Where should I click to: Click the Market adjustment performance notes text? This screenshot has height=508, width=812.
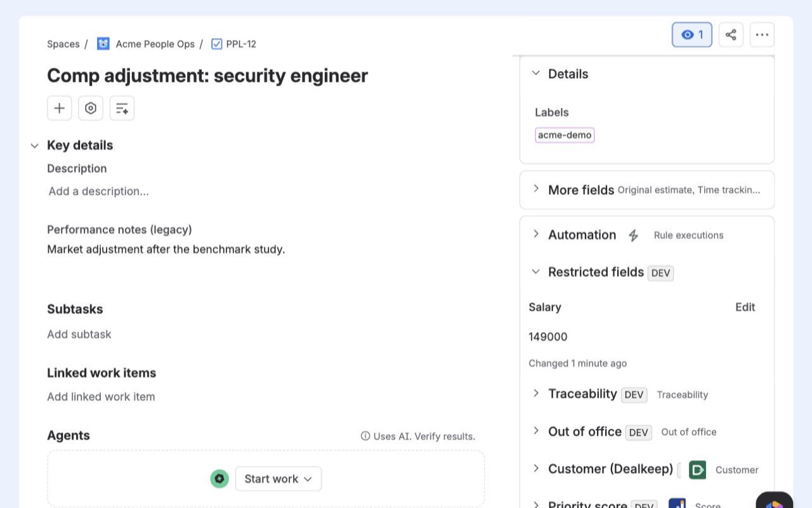point(166,250)
